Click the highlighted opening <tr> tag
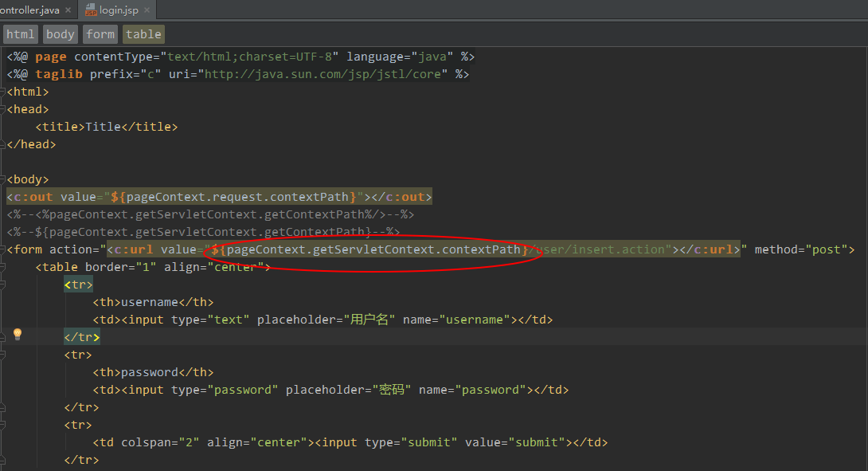Screen dimensions: 868x471 (78, 285)
